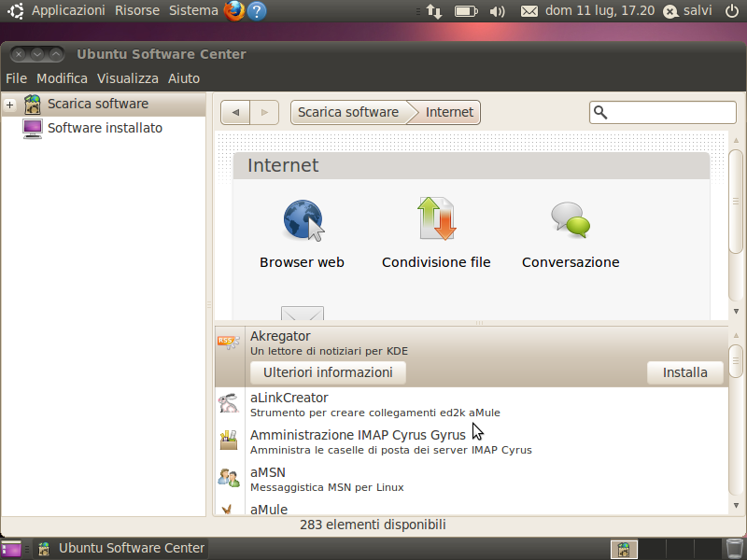Click the power shutdown icon

732,11
